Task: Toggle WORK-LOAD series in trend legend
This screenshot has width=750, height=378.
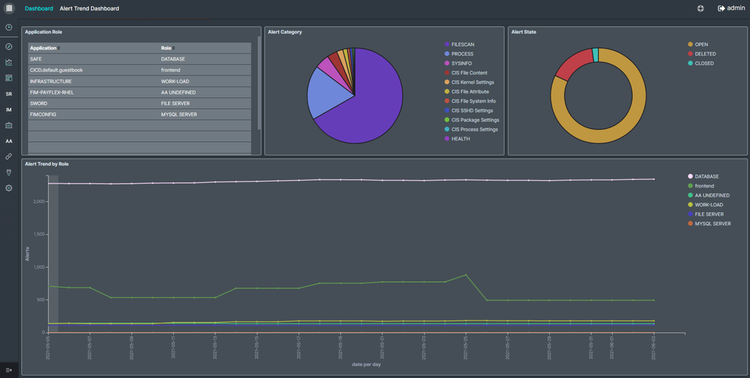Action: (x=705, y=205)
